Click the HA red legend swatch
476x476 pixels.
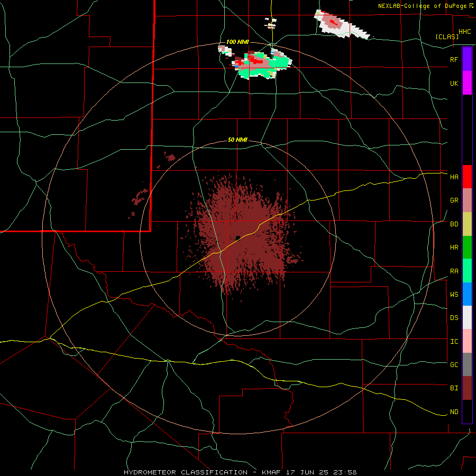[x=467, y=177]
